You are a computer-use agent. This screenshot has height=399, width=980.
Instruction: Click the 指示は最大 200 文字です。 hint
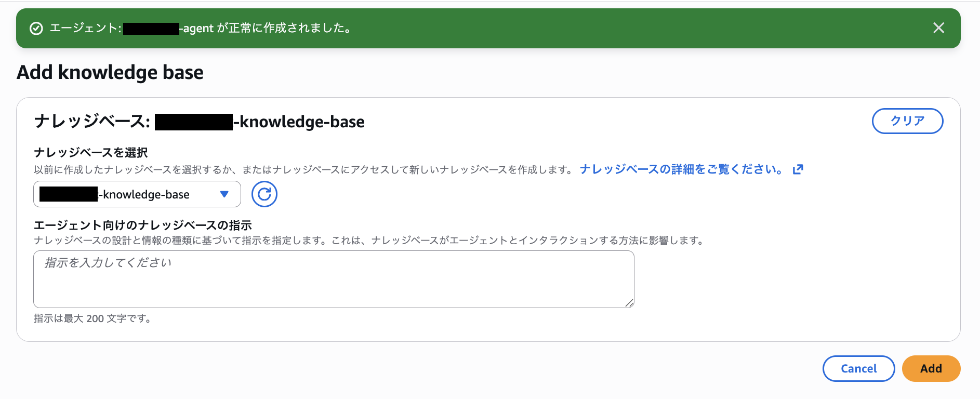point(94,318)
